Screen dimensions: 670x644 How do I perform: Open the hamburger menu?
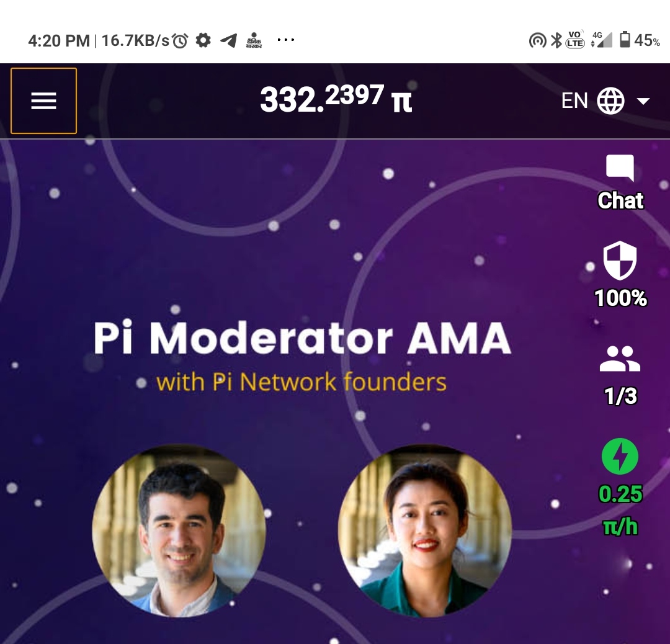[43, 101]
